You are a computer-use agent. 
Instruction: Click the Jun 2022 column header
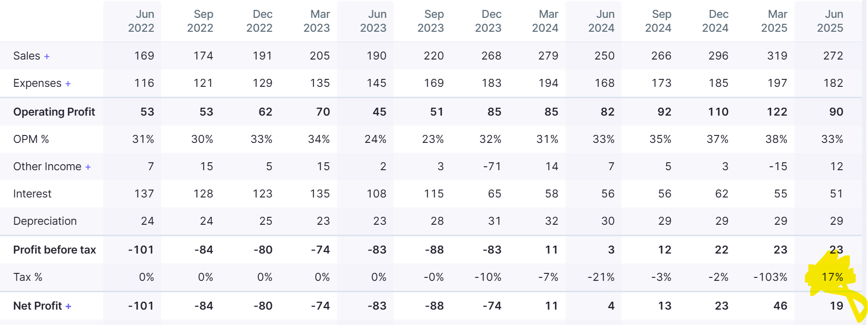141,21
